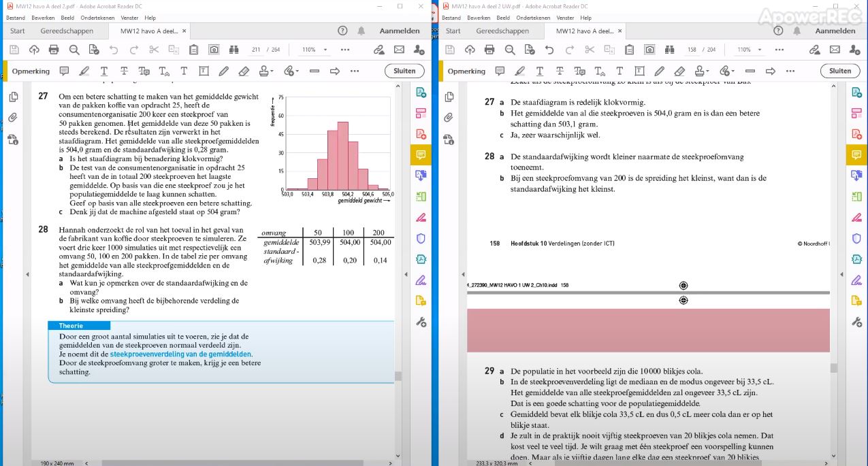Select add text comment tool in left window
This screenshot has width=868, height=466.
(184, 71)
